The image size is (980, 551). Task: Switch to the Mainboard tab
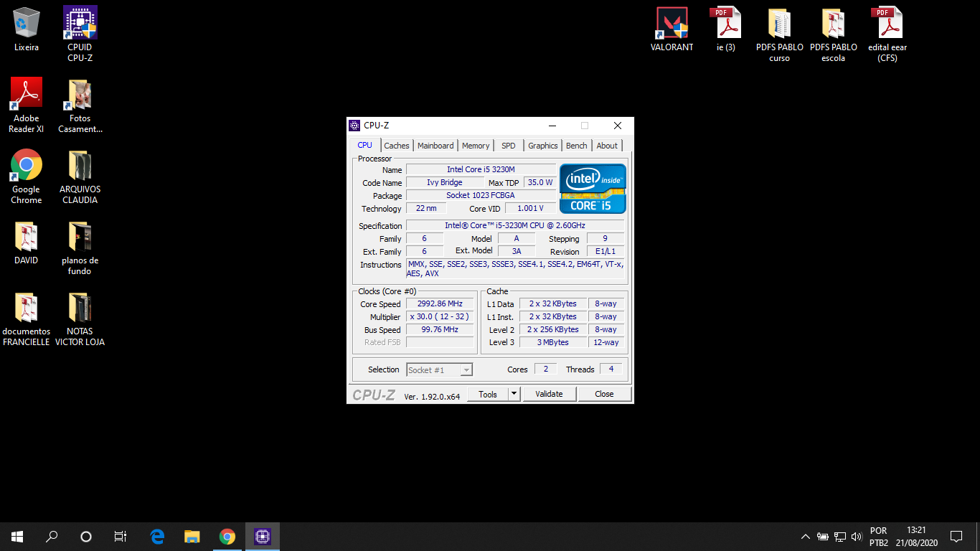435,146
